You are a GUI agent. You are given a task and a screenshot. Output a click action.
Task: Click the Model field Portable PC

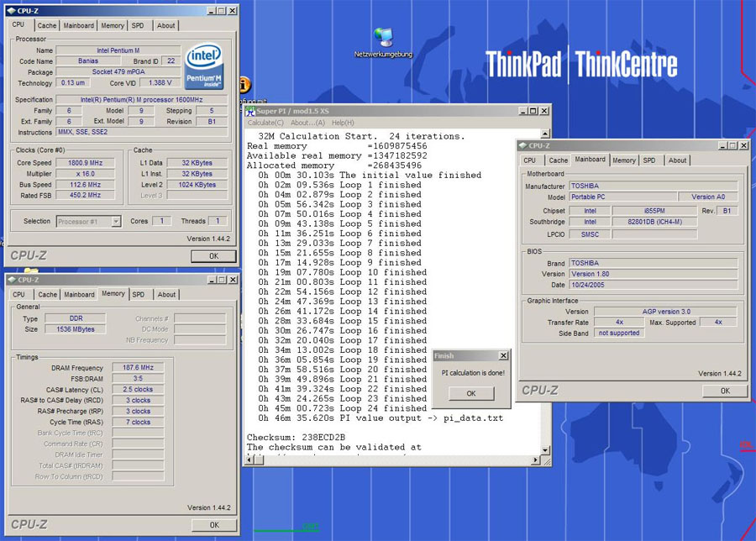622,197
